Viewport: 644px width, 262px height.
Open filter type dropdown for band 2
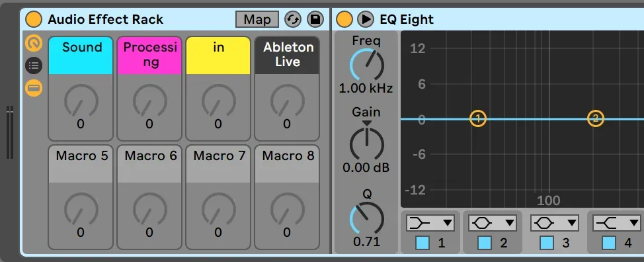pos(493,223)
